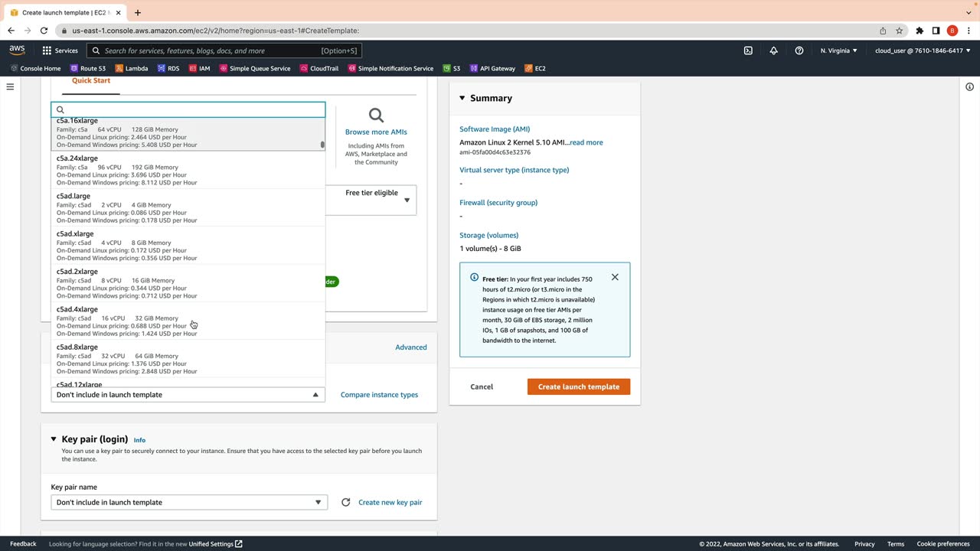Open the AWS home logo
Screen dimensions: 980x551
point(17,51)
